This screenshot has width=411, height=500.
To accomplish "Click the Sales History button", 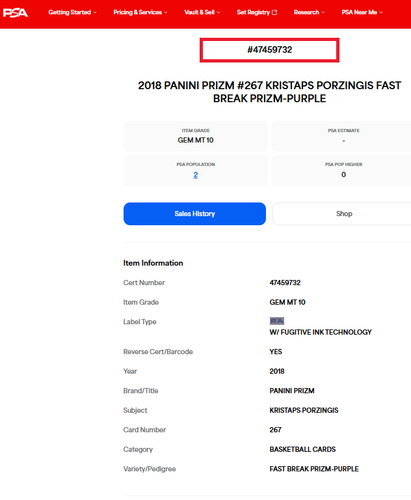I will [x=195, y=214].
